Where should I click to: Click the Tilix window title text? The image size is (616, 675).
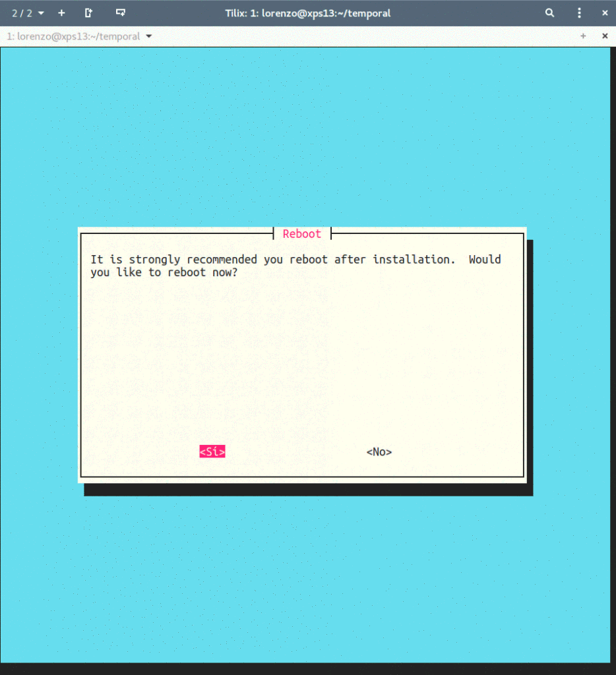(x=307, y=13)
